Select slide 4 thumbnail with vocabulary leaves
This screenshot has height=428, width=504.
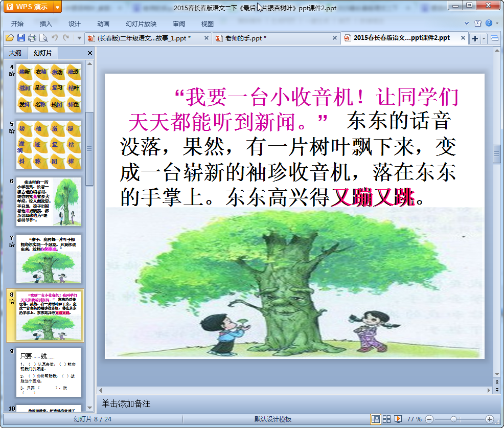point(49,88)
